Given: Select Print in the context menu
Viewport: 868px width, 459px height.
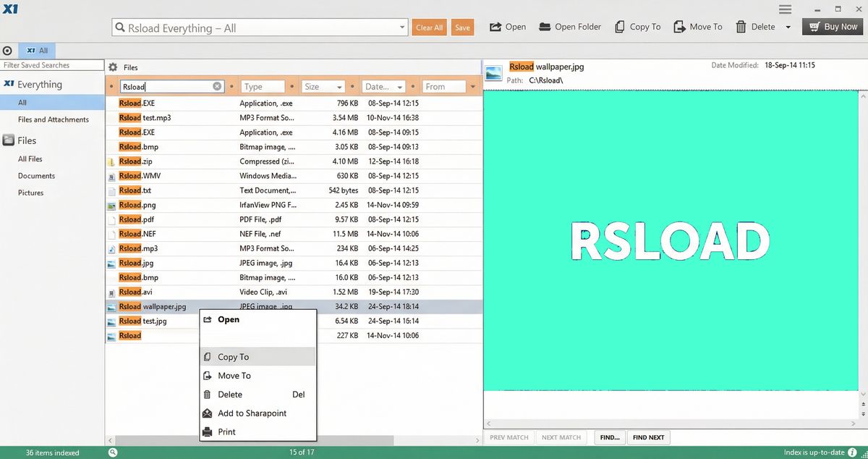Looking at the screenshot, I should pos(226,432).
